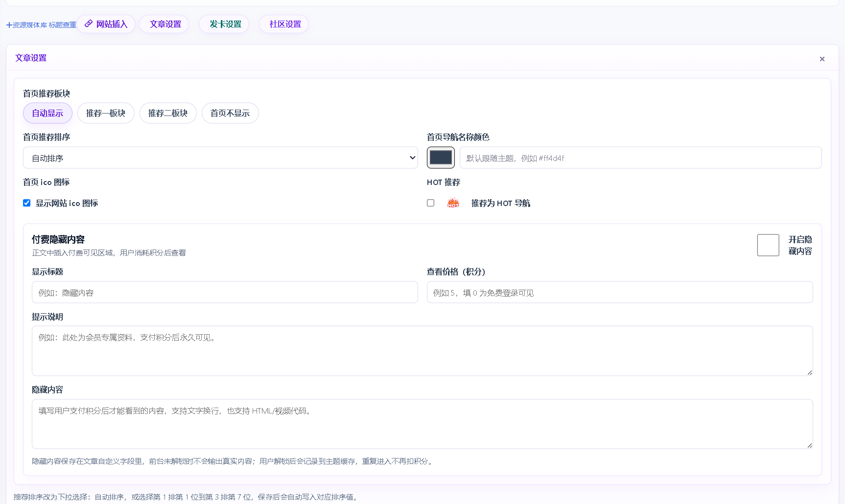Click the 隐藏内容 textarea
This screenshot has width=845, height=504.
(x=422, y=424)
